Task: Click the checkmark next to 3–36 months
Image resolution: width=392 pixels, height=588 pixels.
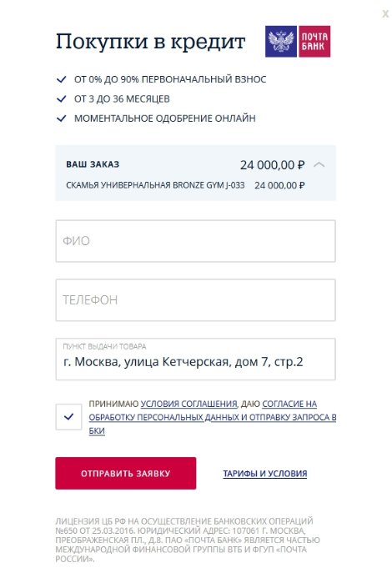Action: click(61, 98)
